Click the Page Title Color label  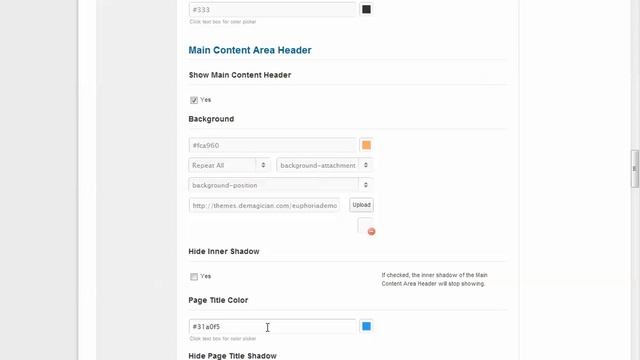click(218, 300)
